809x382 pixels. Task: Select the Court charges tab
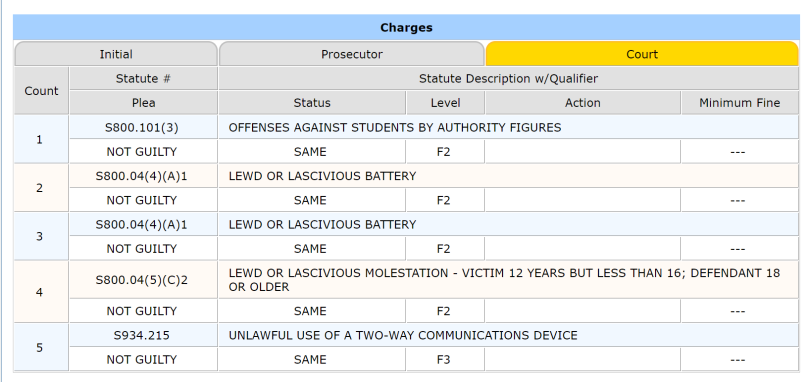(642, 54)
